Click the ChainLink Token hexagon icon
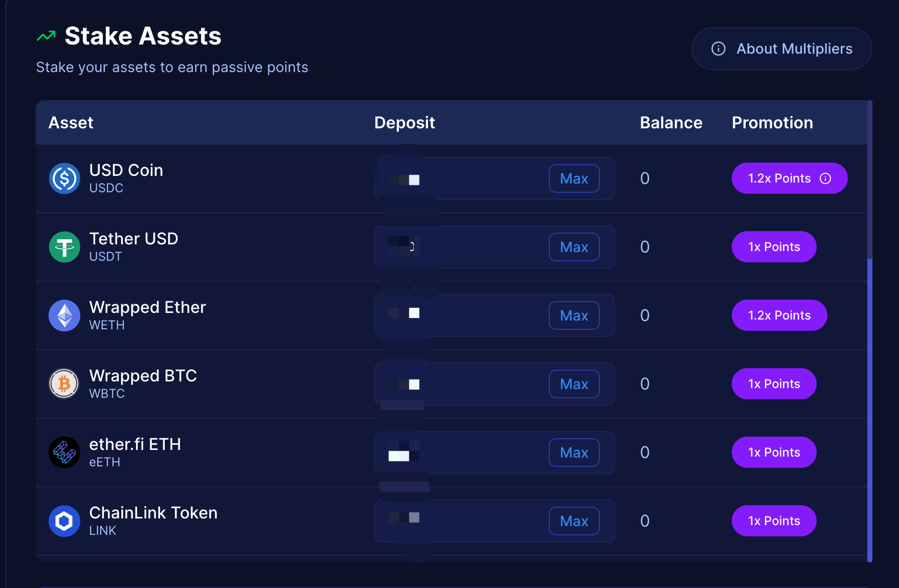 click(x=64, y=521)
